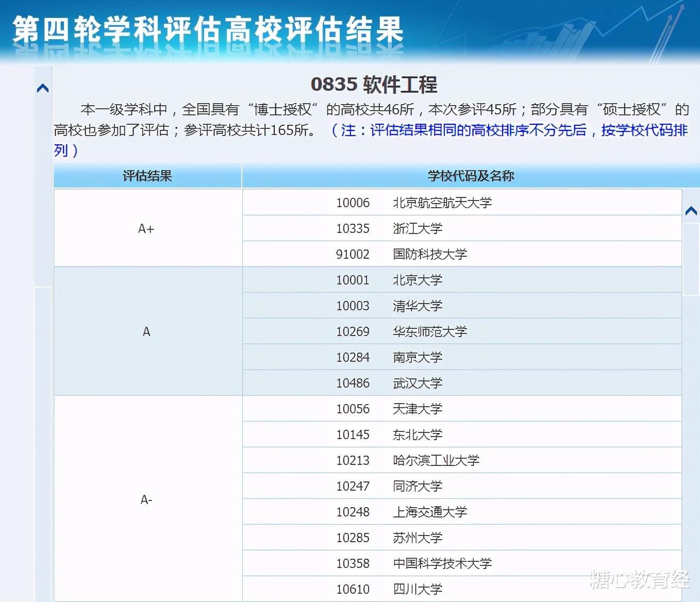This screenshot has width=700, height=602.
Task: Click the 哈尔滨工业大学 entry under A-
Action: click(437, 460)
